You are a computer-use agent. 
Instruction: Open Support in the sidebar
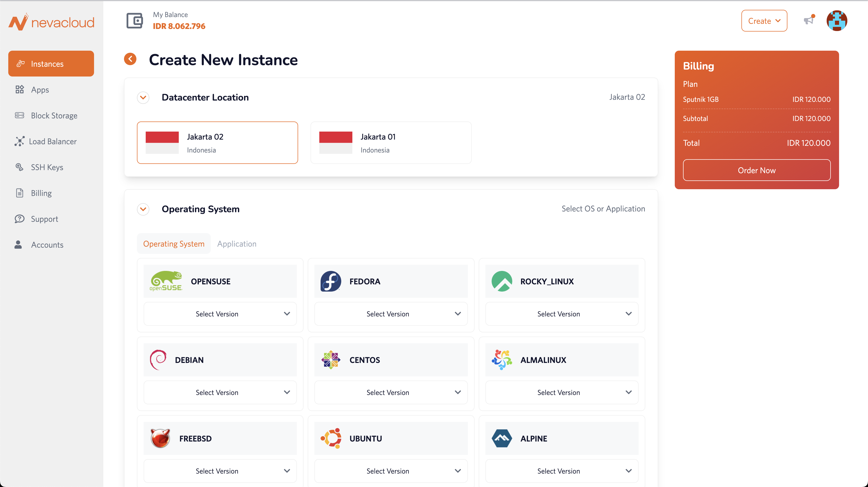tap(51, 219)
